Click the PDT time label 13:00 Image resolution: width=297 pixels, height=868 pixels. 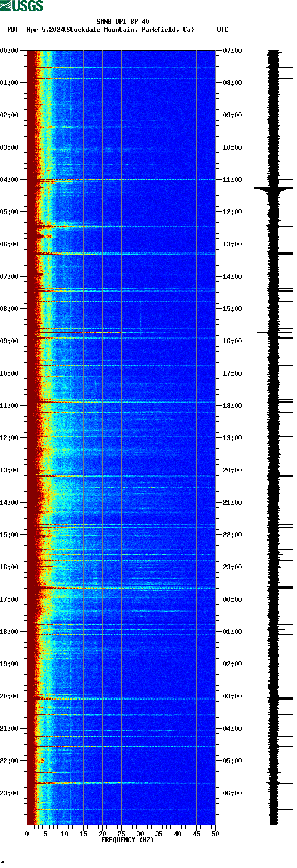pyautogui.click(x=10, y=470)
